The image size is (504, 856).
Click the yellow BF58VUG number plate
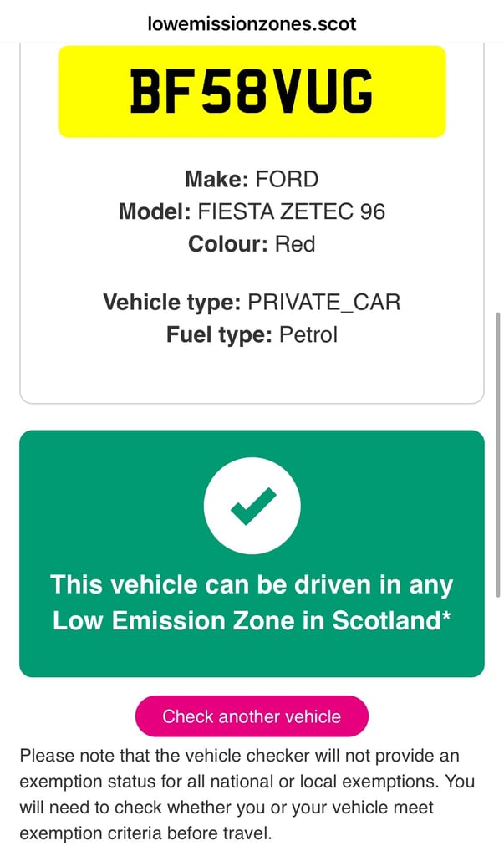252,92
